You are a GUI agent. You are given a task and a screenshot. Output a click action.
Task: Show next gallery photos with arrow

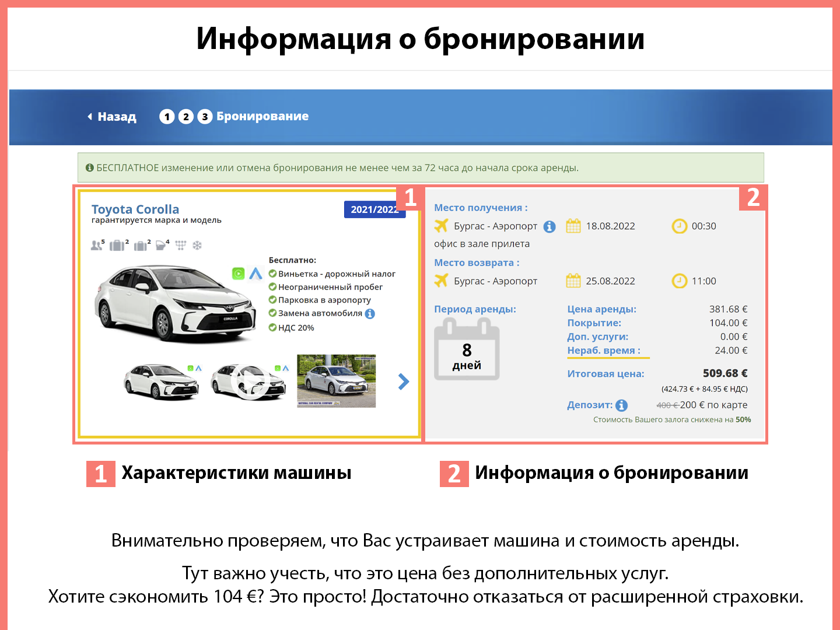pyautogui.click(x=404, y=381)
